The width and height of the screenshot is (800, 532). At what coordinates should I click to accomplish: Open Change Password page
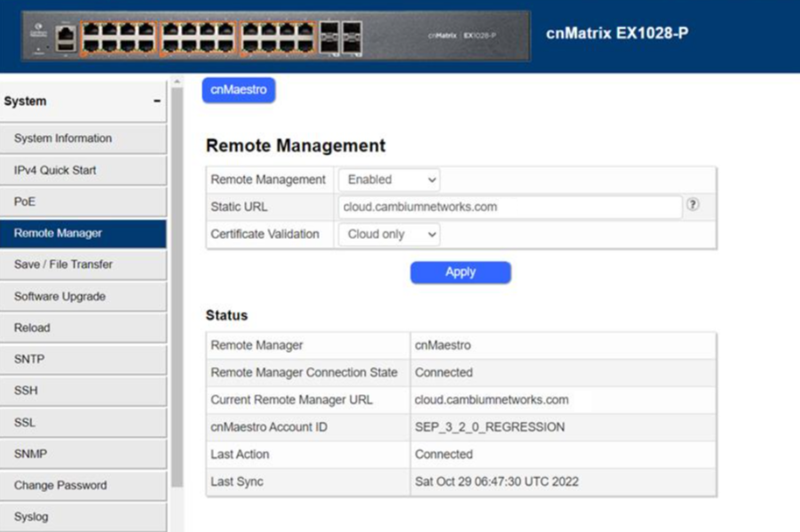(83, 486)
